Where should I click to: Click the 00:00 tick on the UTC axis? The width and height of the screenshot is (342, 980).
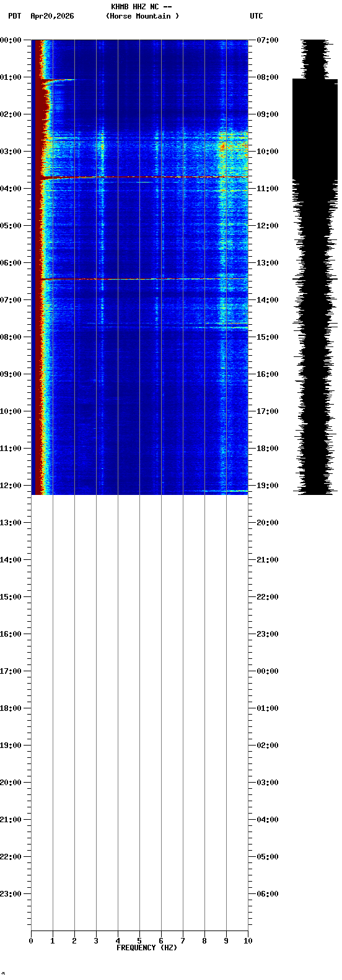pos(267,671)
